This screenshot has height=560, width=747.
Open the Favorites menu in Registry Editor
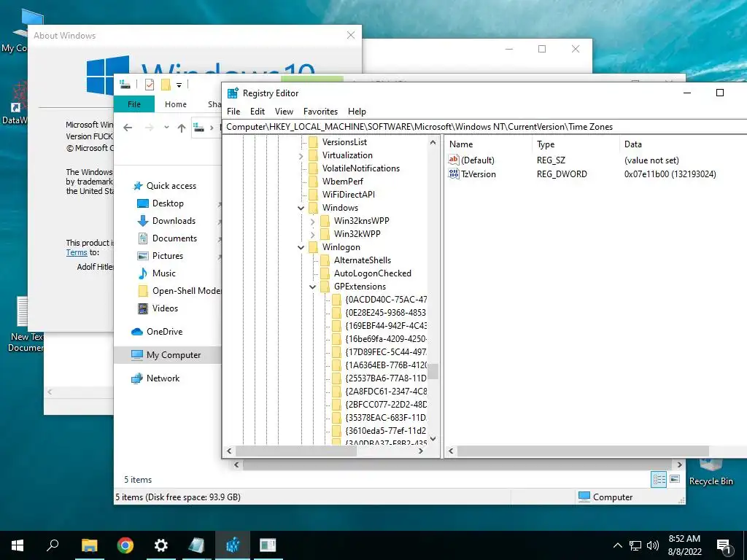[x=321, y=112]
